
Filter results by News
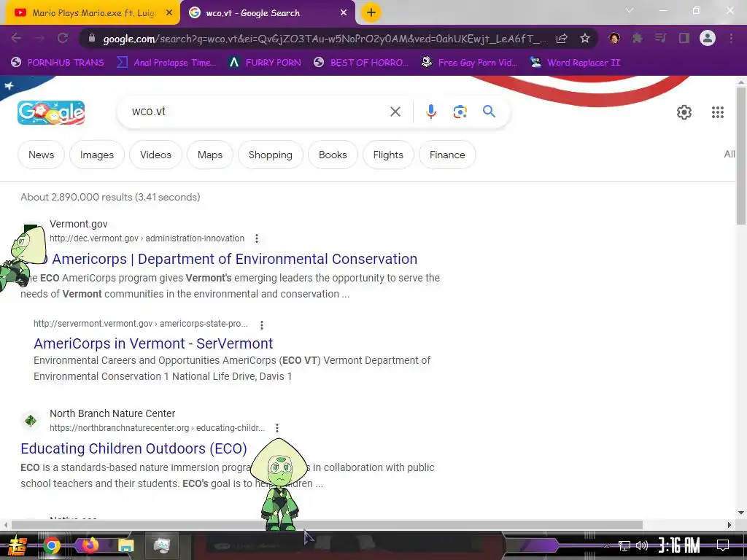41,155
